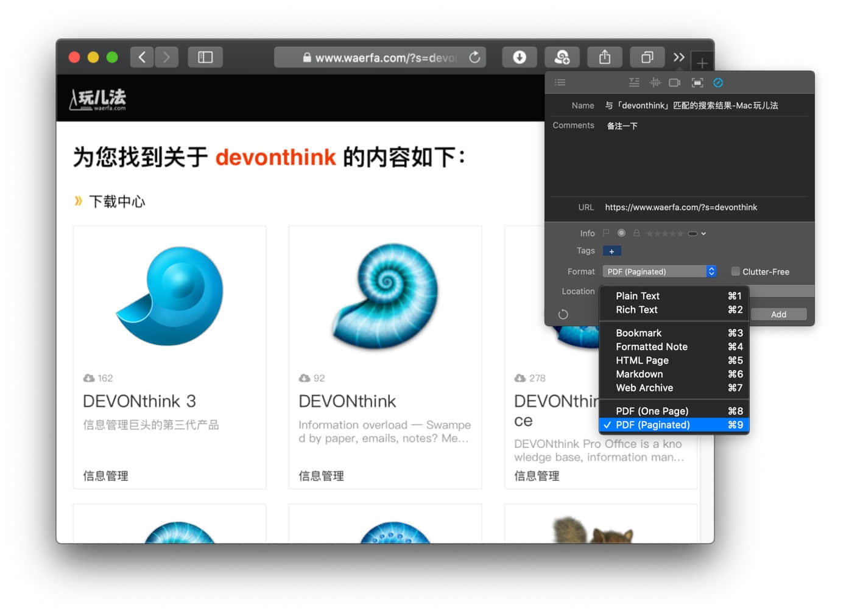Click the Add button in clipper
The image size is (849, 616).
pos(778,314)
